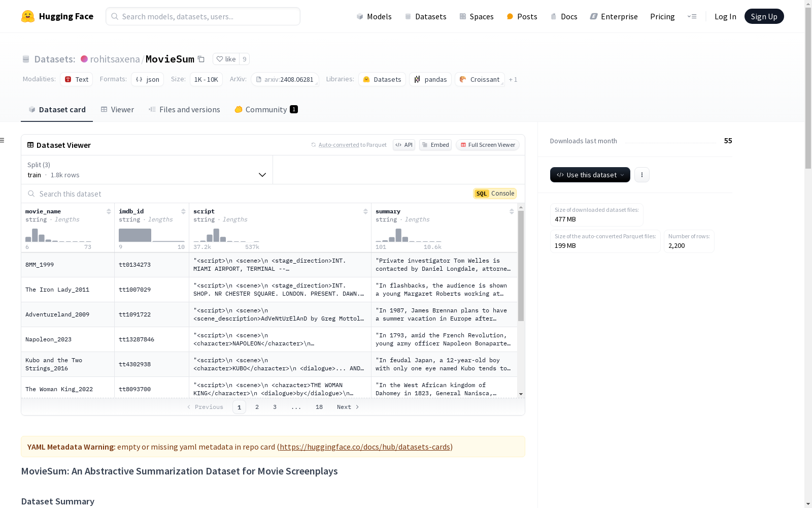Click the json format tag

(x=148, y=79)
